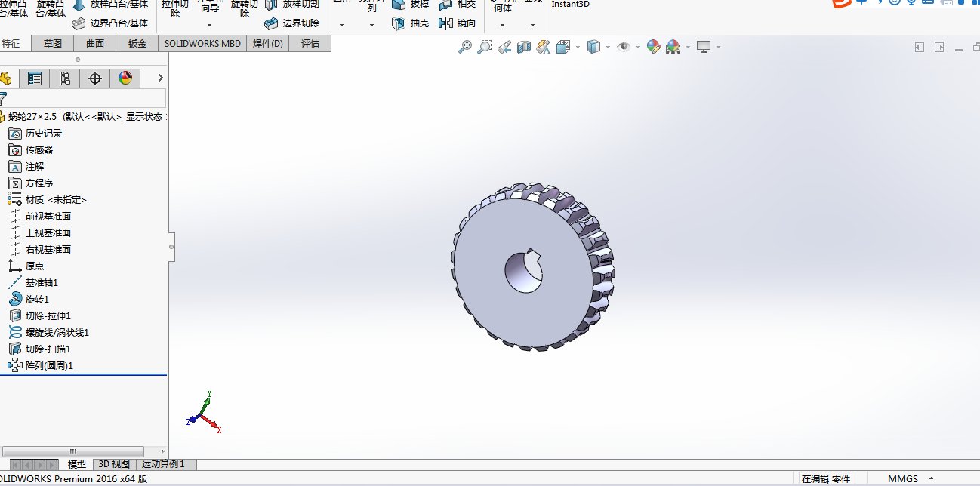Select 前视基准面 plane
Screen dimensions: 980x486
40,216
